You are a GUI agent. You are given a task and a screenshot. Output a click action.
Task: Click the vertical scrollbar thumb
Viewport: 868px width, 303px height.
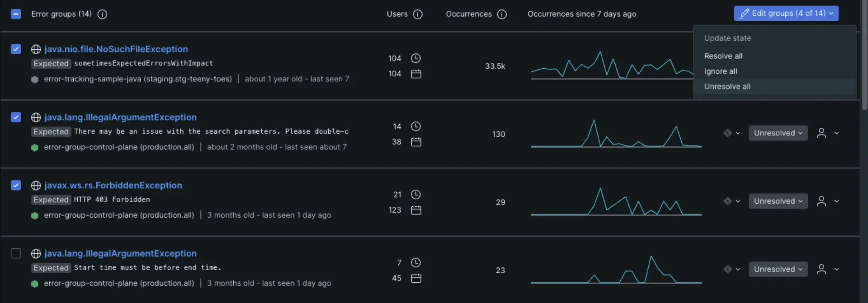click(x=864, y=54)
